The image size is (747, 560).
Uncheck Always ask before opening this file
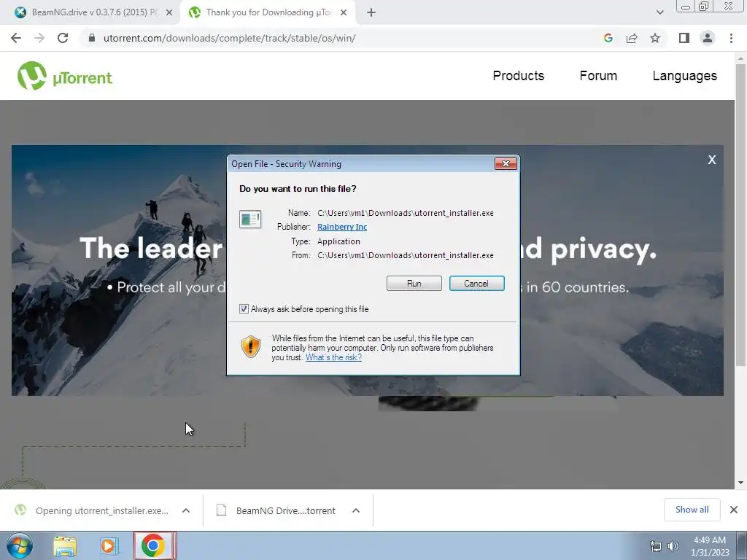244,309
